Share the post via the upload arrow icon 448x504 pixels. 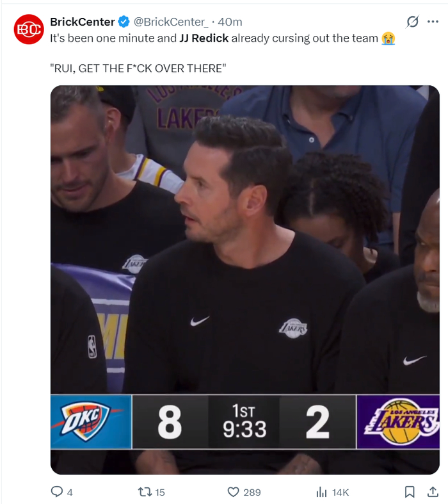coord(432,492)
